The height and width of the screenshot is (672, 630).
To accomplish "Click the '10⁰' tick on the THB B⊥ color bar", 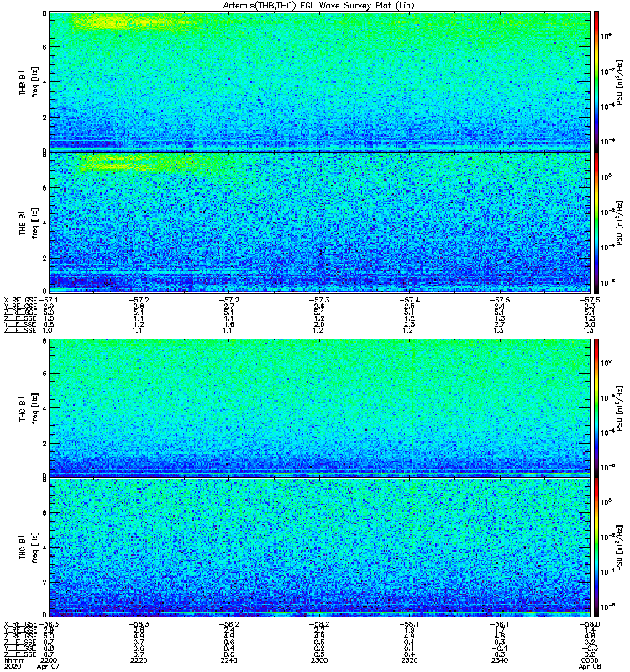I will (606, 36).
